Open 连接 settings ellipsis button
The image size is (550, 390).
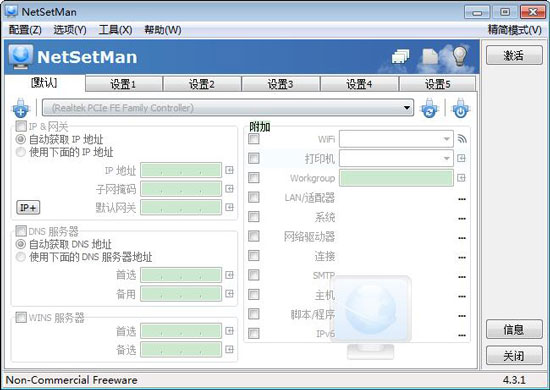point(462,257)
